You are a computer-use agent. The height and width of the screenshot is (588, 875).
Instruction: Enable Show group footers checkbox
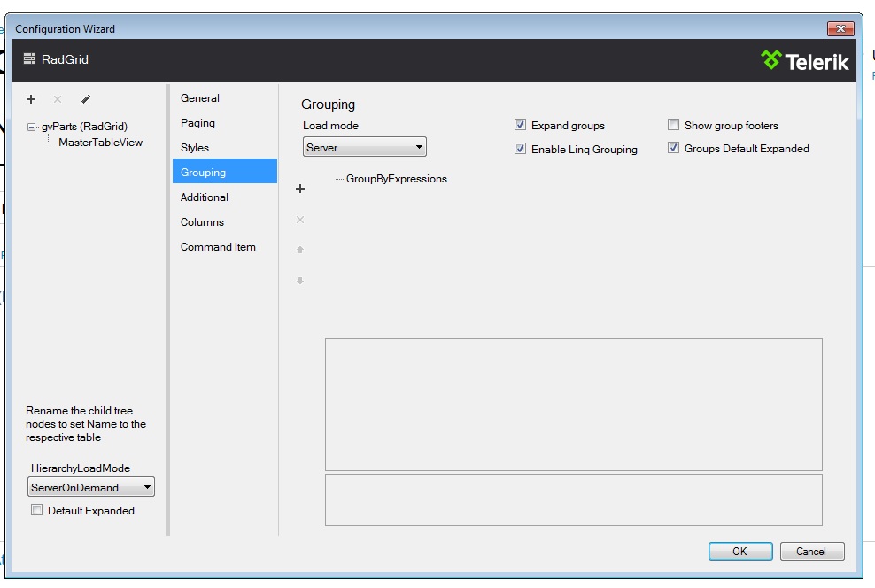tap(674, 124)
